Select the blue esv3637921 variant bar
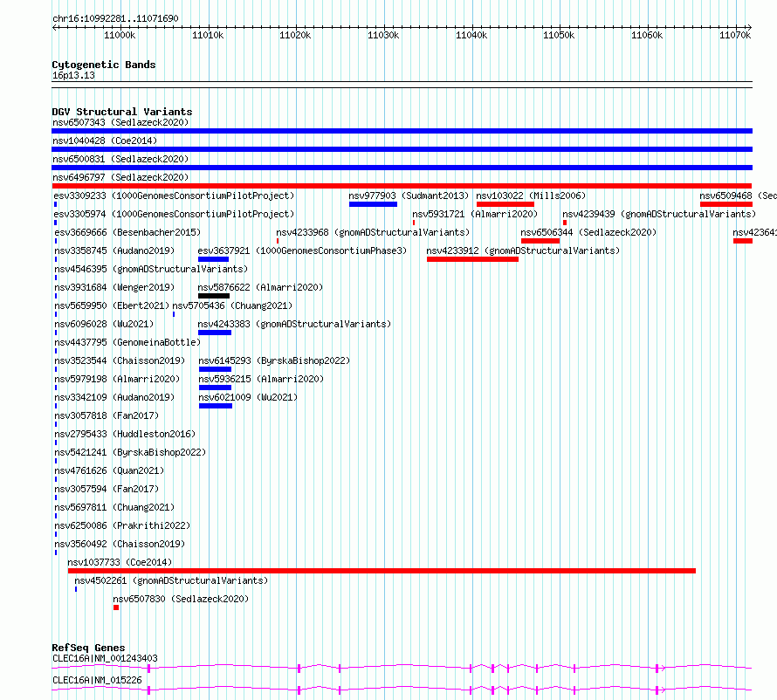The image size is (777, 700). 214,259
